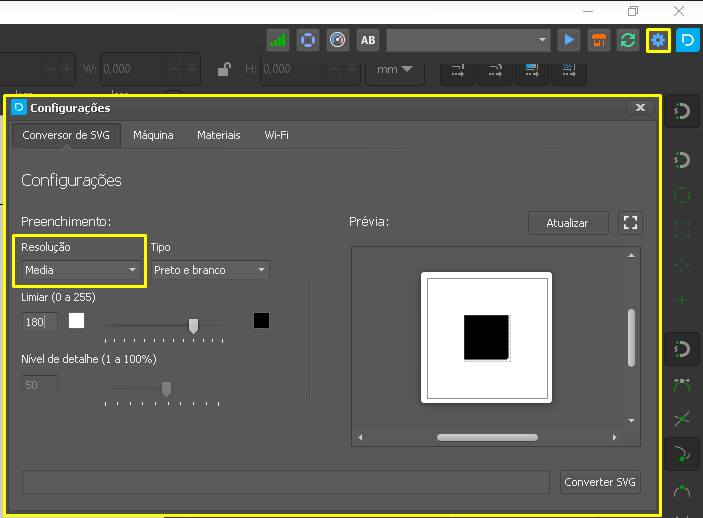Click the second path order toolbar icon
This screenshot has height=518, width=703.
tap(495, 70)
